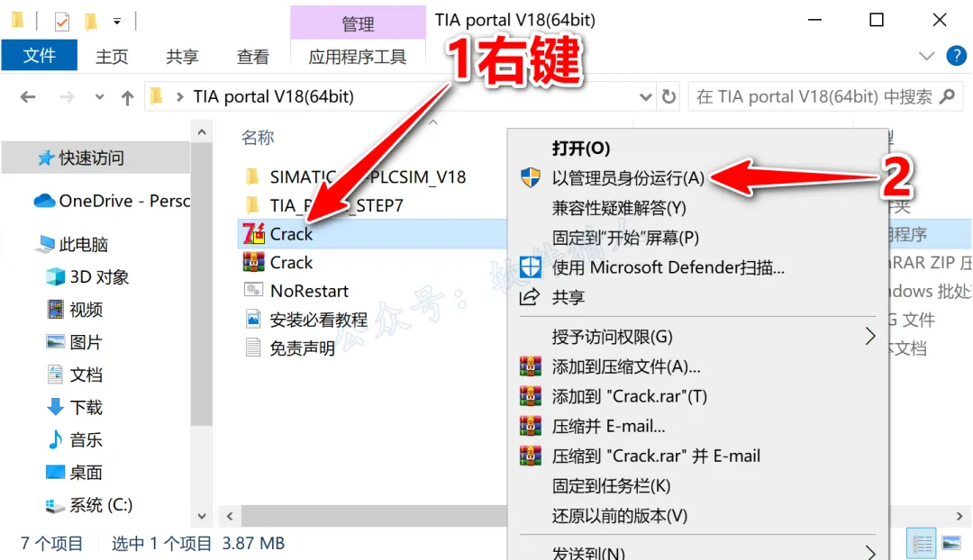Expand the address bar history dropdown
Viewport: 973px width, 560px height.
[645, 97]
